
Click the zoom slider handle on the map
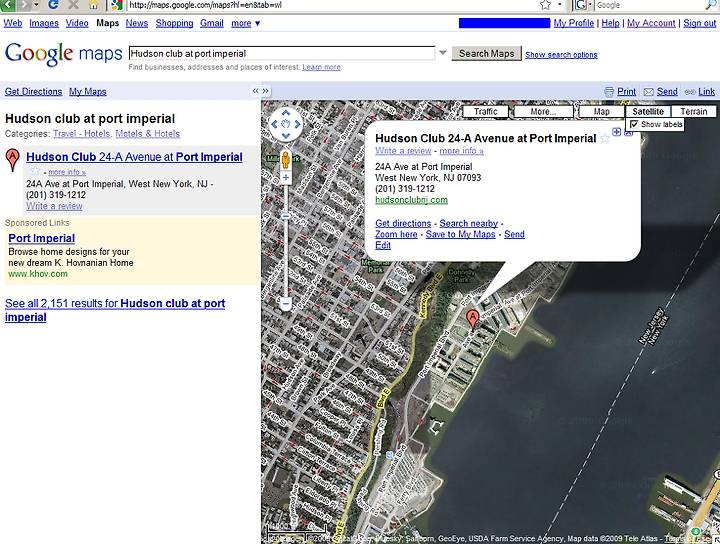[x=286, y=216]
